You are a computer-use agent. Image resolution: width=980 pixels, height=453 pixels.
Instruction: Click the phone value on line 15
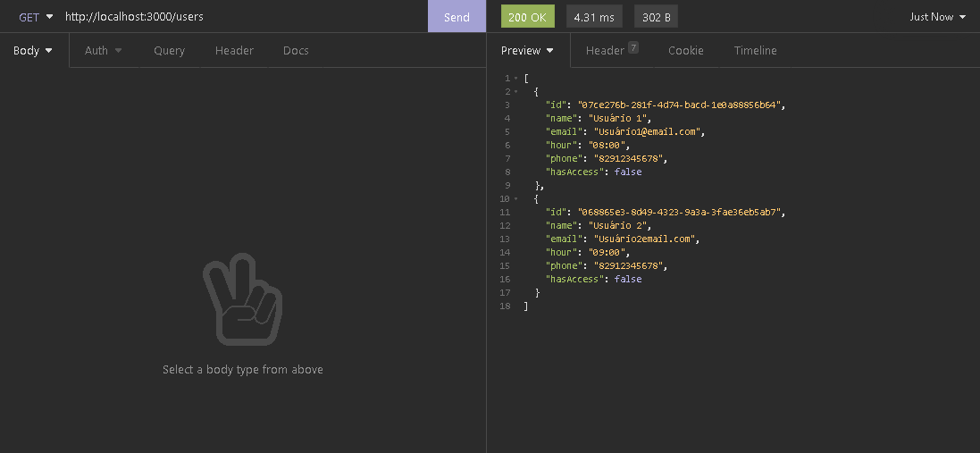point(627,266)
